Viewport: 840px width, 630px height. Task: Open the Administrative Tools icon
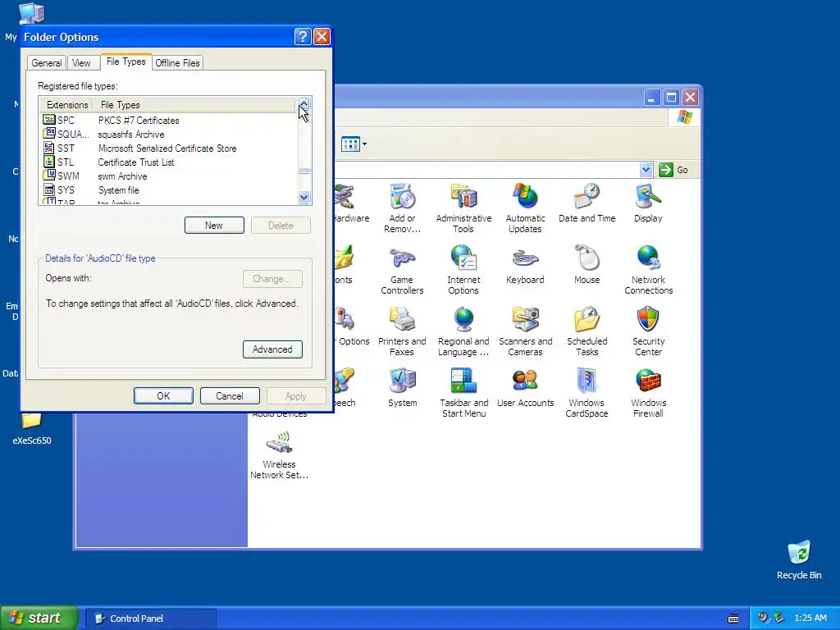463,208
